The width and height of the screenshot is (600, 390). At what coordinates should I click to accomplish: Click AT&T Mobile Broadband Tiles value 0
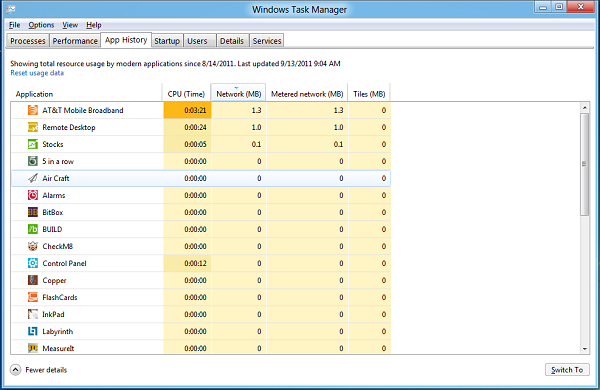pos(370,110)
